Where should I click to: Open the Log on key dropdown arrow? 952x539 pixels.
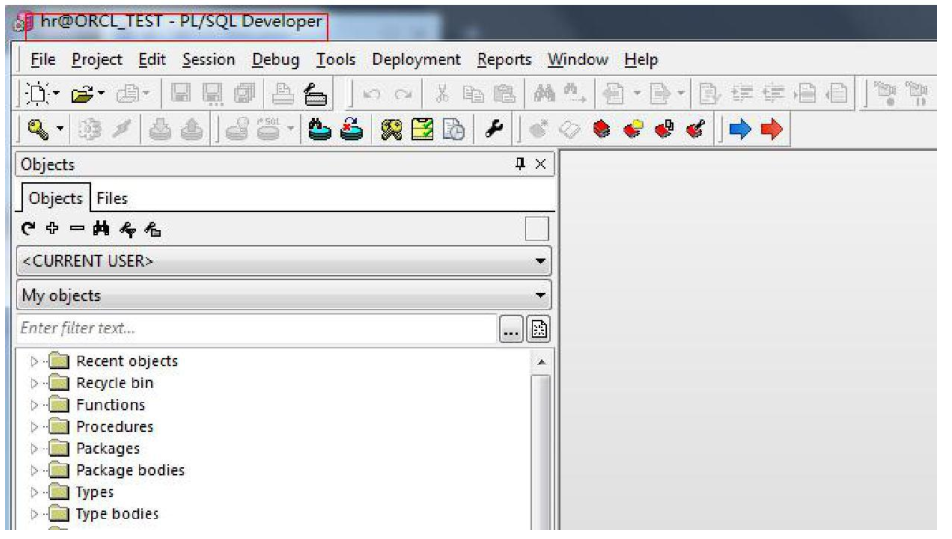pyautogui.click(x=60, y=129)
